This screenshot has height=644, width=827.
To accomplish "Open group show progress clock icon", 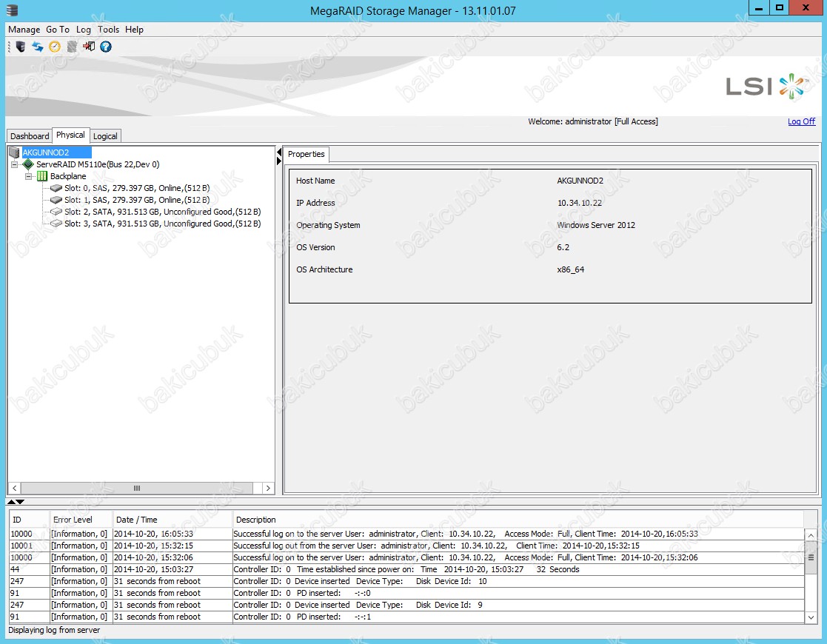I will pos(55,47).
